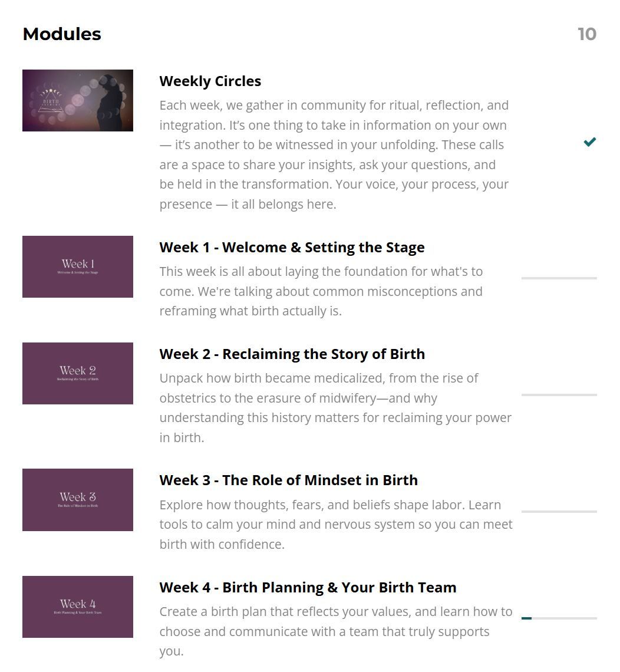
Task: Click the Week 3 progress bar
Action: tap(559, 511)
